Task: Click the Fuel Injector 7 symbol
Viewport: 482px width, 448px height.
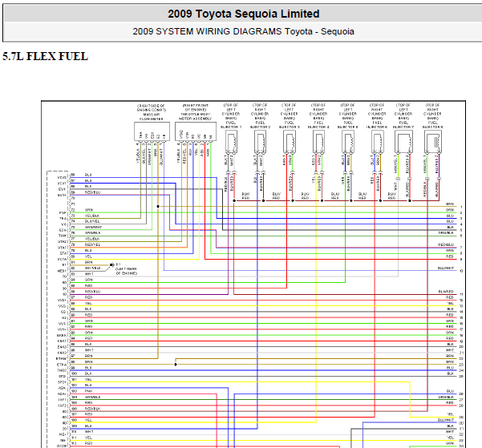Action: [x=403, y=142]
